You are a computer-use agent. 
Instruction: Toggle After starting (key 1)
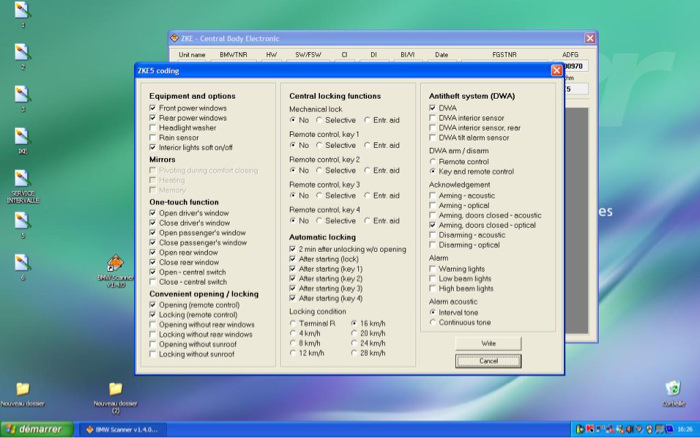tap(292, 269)
